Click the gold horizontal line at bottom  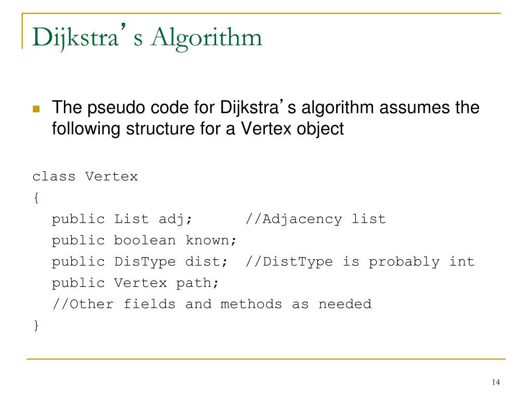[266, 358]
